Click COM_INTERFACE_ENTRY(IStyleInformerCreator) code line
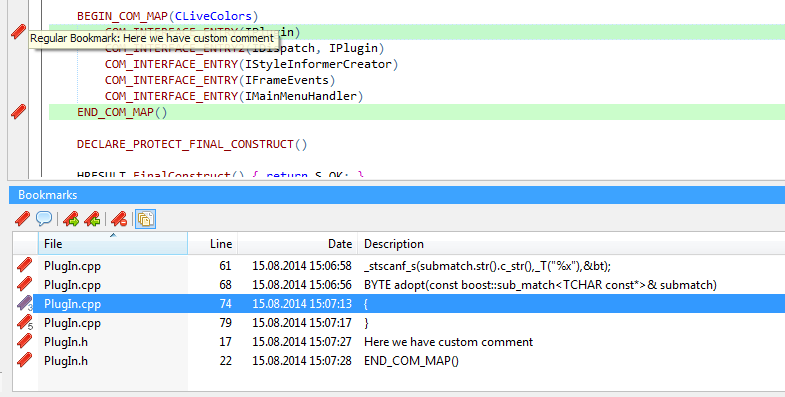The width and height of the screenshot is (785, 397). tap(251, 64)
